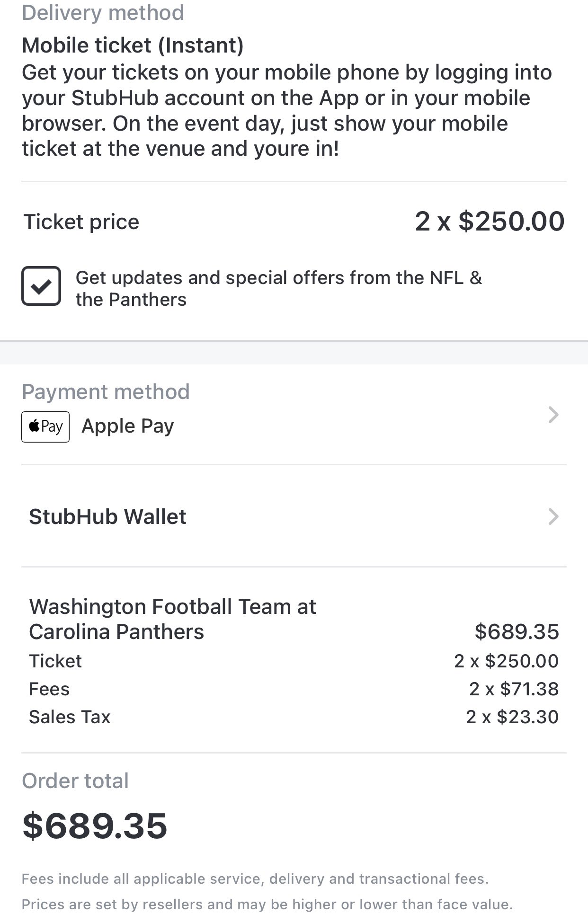Tap the Fees 2 x $71.38 line
The image size is (588, 914).
coord(294,689)
